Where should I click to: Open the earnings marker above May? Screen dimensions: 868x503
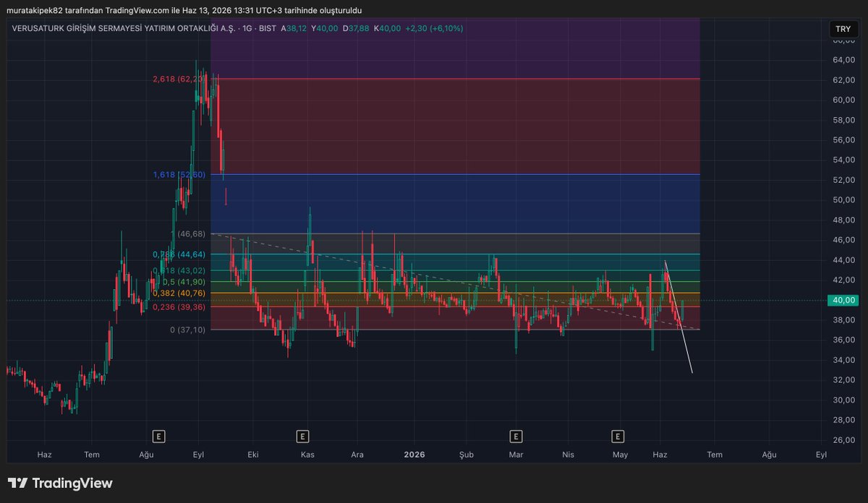point(618,436)
